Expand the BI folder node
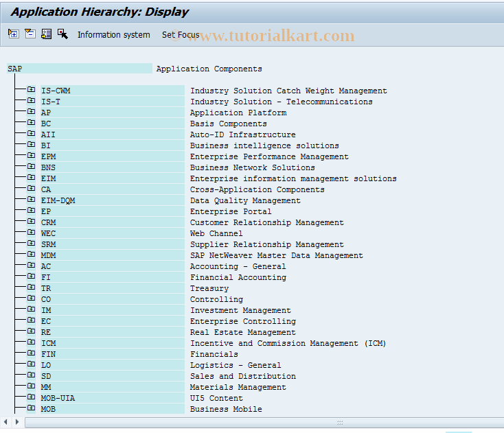Screen dimensions: 504x433 pyautogui.click(x=31, y=145)
